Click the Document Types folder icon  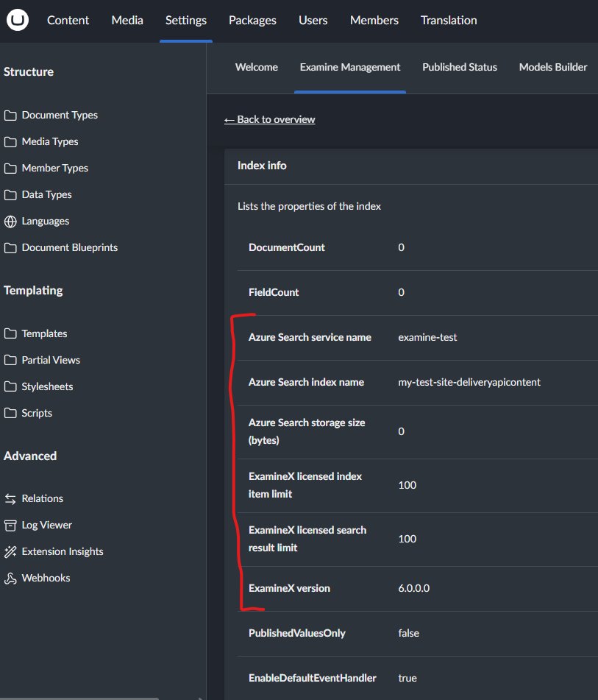click(x=10, y=115)
